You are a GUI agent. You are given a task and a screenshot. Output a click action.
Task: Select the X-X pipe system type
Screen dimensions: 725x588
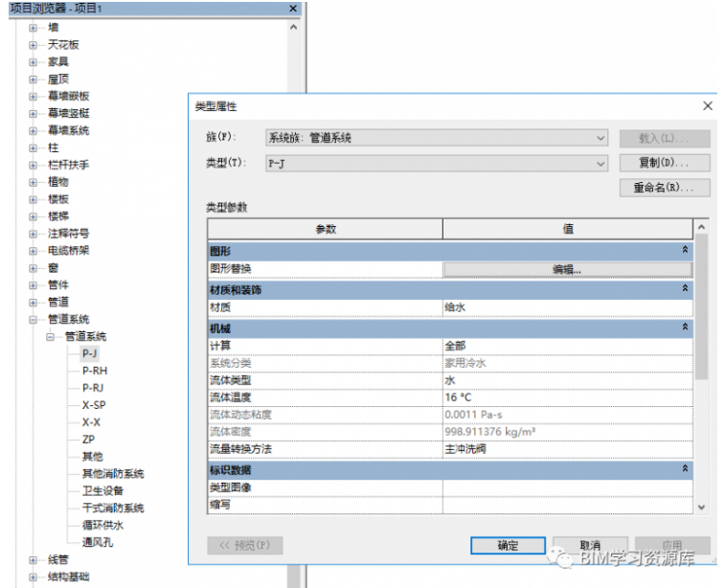91,422
